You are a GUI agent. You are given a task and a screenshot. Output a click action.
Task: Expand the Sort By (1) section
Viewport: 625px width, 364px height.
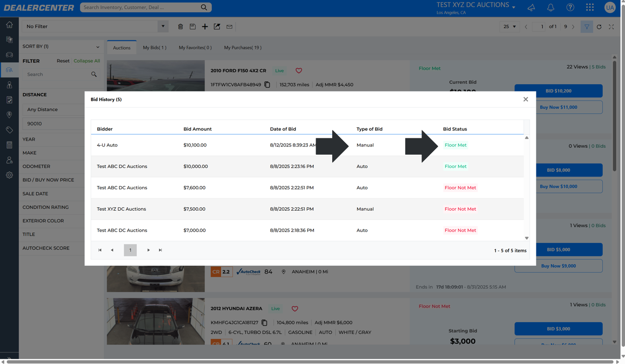coord(61,47)
